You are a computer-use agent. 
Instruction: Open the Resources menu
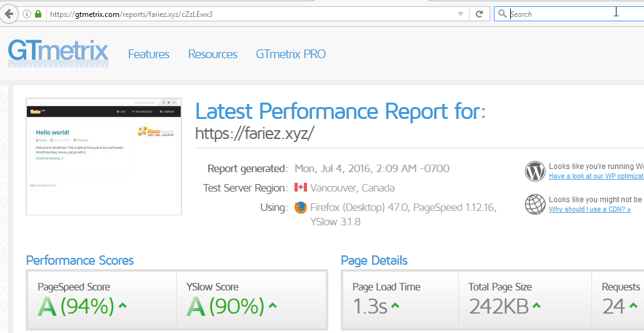(x=213, y=54)
